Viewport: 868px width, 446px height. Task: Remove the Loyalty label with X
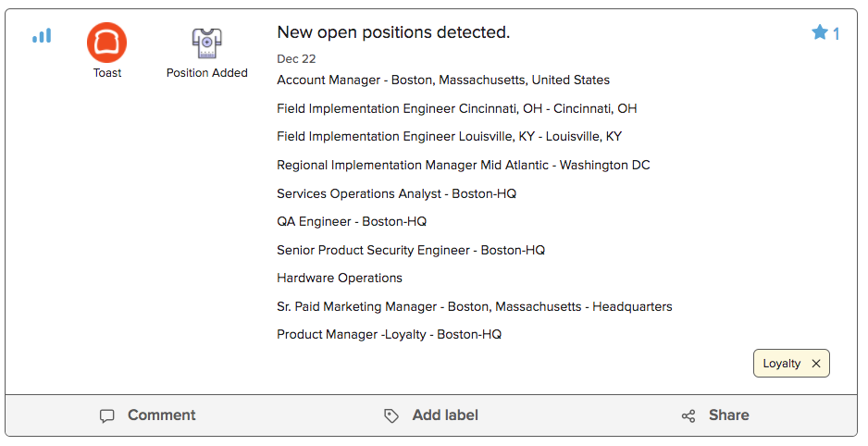point(816,364)
